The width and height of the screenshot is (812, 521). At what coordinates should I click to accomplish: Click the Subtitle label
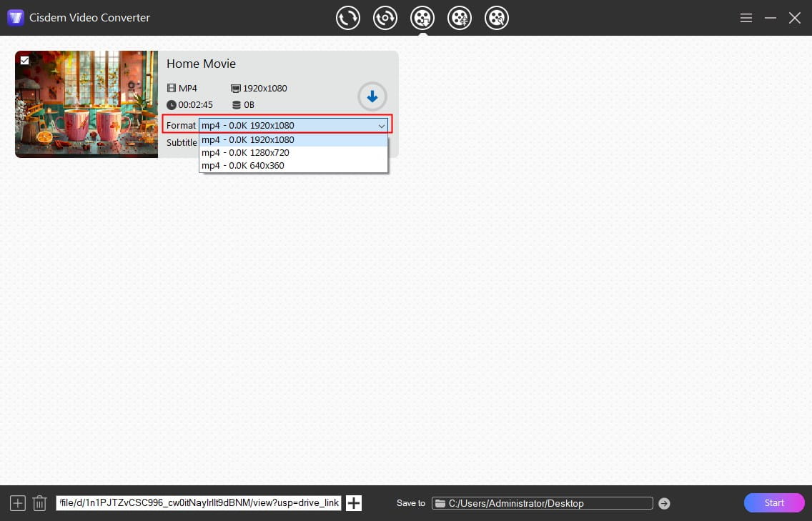tap(182, 142)
